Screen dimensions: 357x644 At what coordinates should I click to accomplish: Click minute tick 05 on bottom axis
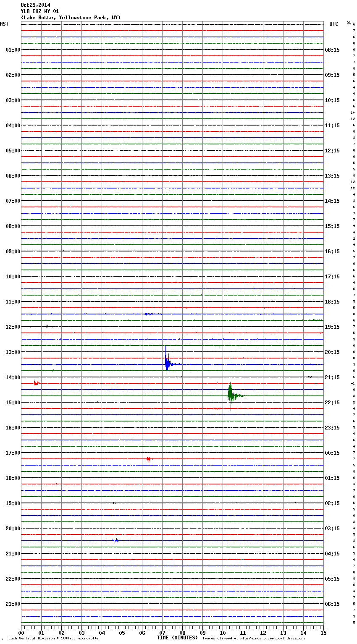[122, 633]
